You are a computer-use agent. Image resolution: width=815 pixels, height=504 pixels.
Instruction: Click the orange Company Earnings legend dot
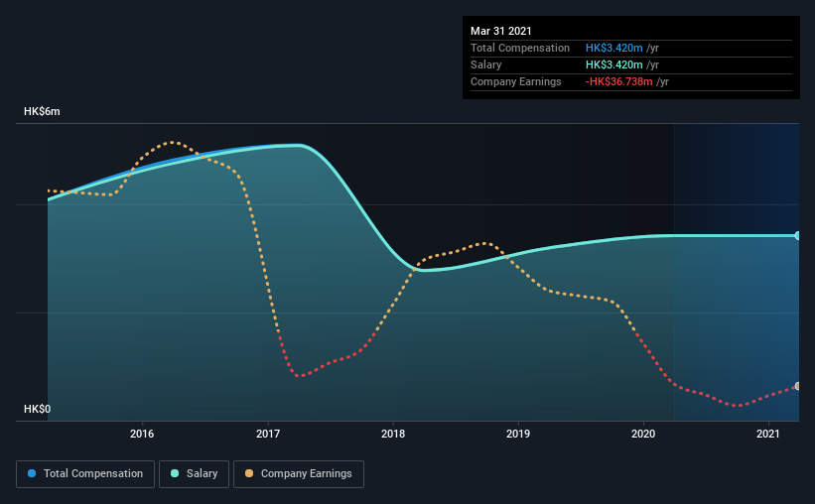click(249, 473)
